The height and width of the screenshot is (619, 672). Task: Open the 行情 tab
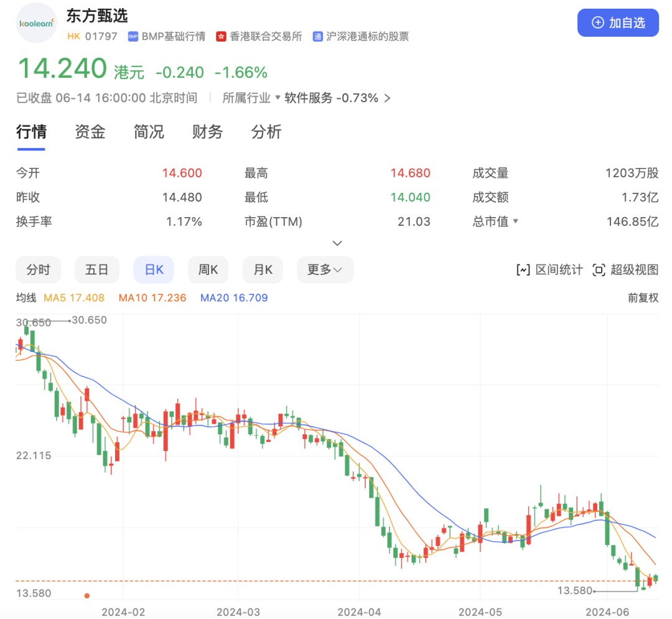coord(31,132)
